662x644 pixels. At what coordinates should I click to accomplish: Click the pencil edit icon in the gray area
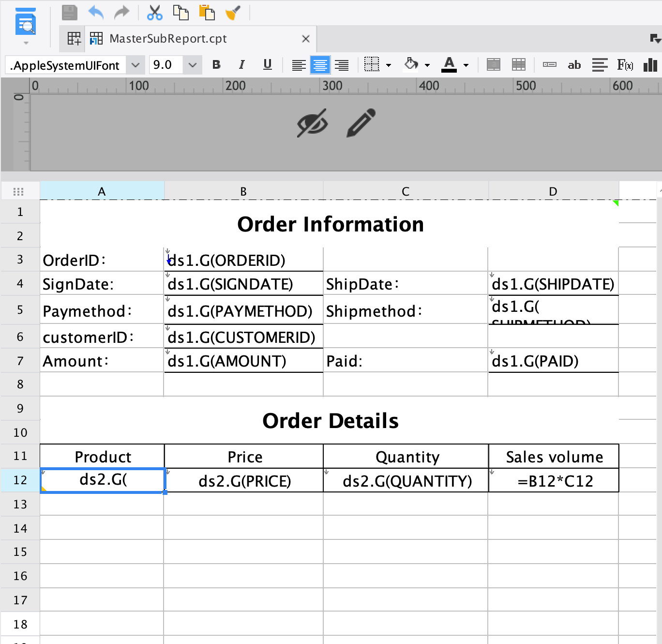pos(360,123)
